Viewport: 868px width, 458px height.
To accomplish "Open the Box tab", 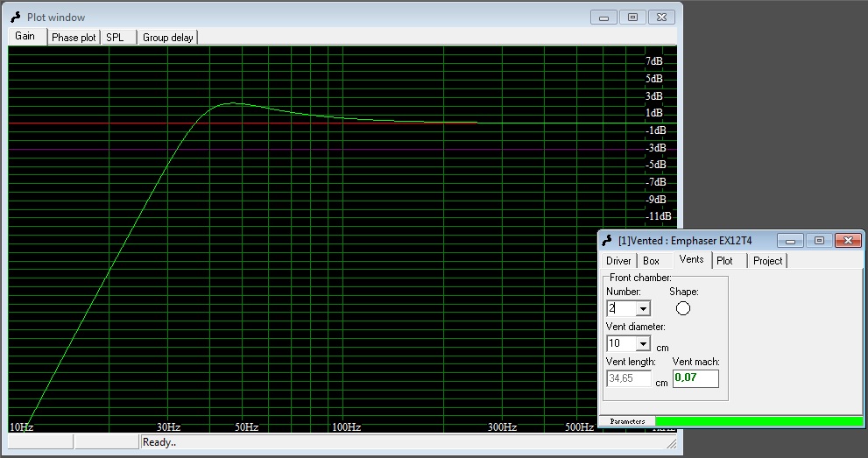I will click(651, 261).
